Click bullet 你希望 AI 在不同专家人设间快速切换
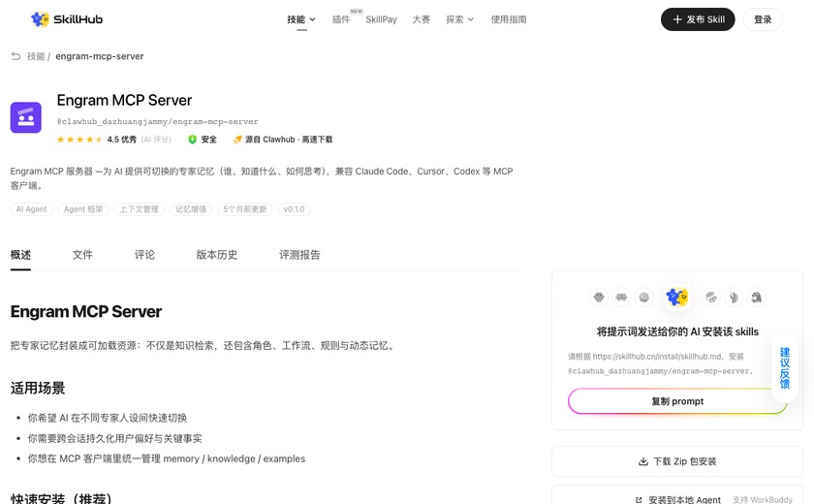814x504 pixels. (108, 418)
